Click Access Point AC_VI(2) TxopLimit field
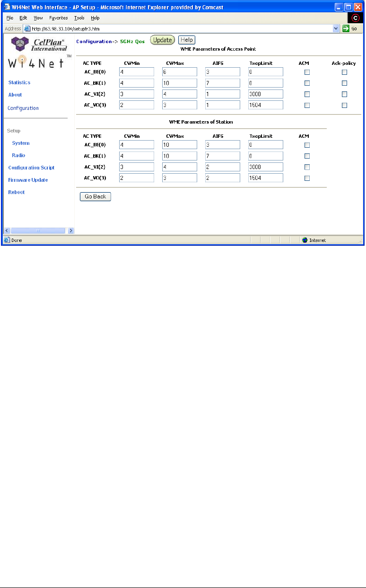 266,94
